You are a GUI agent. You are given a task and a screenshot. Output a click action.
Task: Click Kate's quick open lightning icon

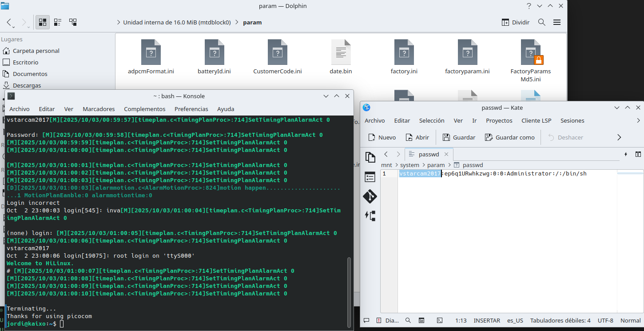[x=626, y=154]
